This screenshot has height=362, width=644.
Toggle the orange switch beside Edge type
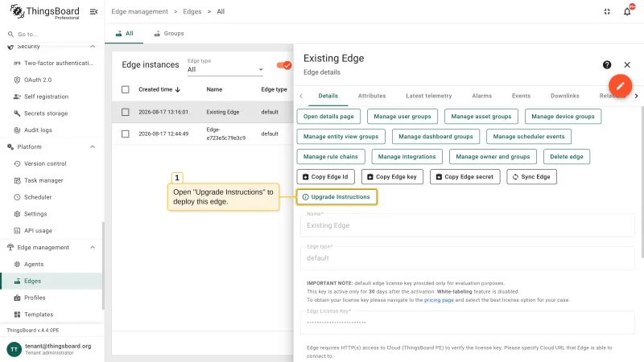click(x=284, y=65)
